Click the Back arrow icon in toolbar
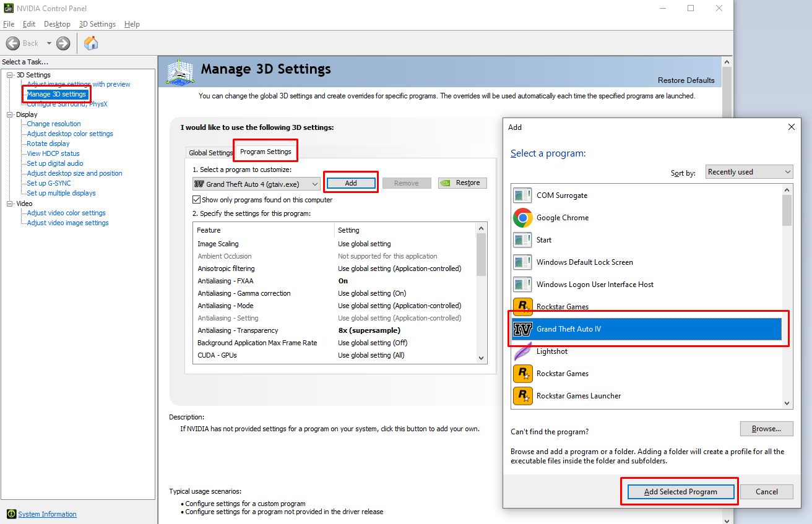The width and height of the screenshot is (812, 524). click(13, 43)
